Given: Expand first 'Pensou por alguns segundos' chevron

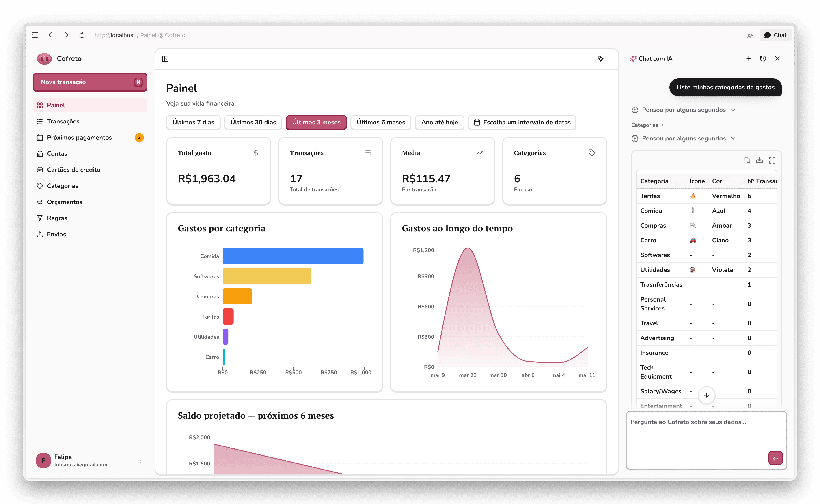Looking at the screenshot, I should click(733, 110).
